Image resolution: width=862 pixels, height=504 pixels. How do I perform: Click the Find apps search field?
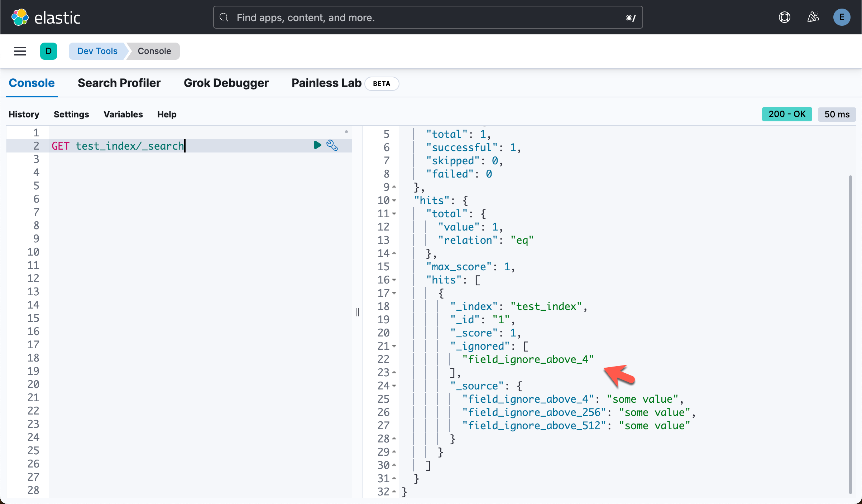pos(427,17)
